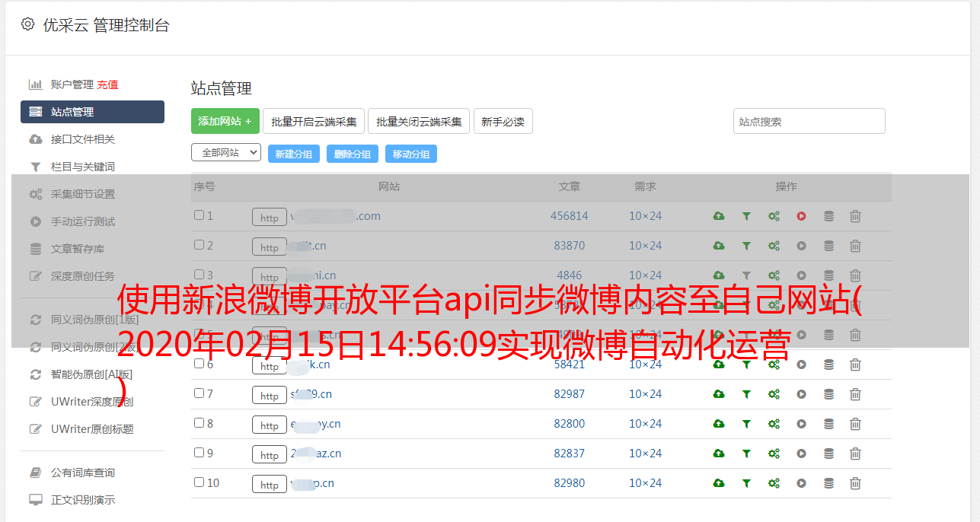Open the gears settings icon in row 2
980x522 pixels.
click(774, 246)
